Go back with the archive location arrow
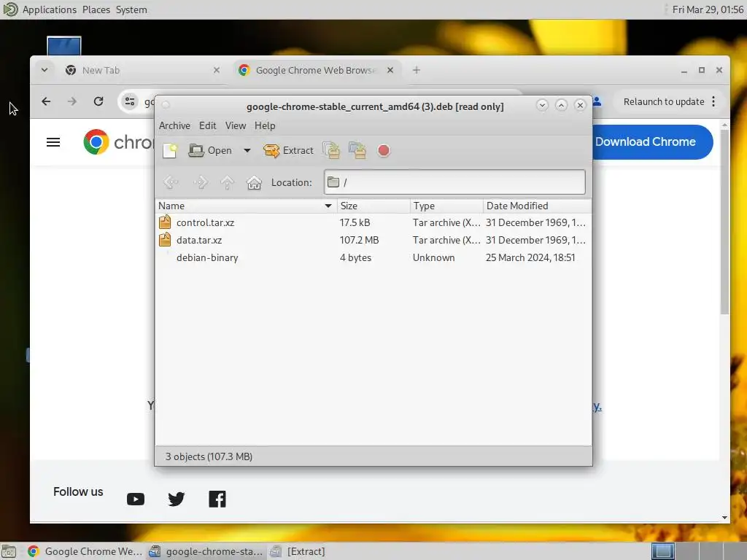This screenshot has height=560, width=747. click(x=171, y=182)
